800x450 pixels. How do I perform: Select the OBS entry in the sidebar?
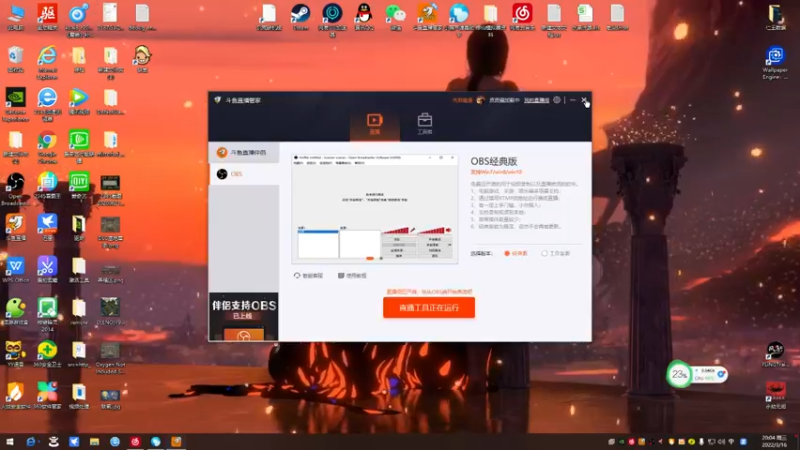244,174
